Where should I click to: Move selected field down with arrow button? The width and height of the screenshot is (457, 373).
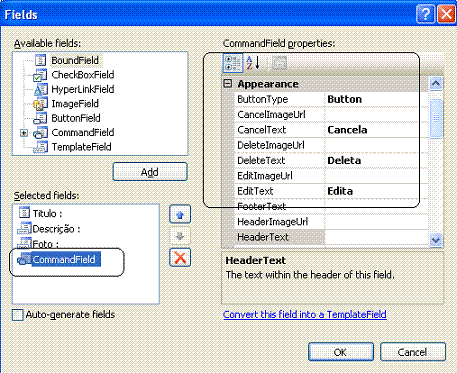click(x=180, y=236)
